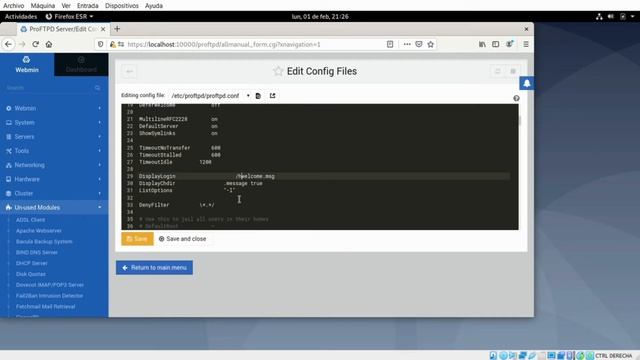This screenshot has height=360, width=640.
Task: Click the network status icon in top bar
Action: [599, 17]
